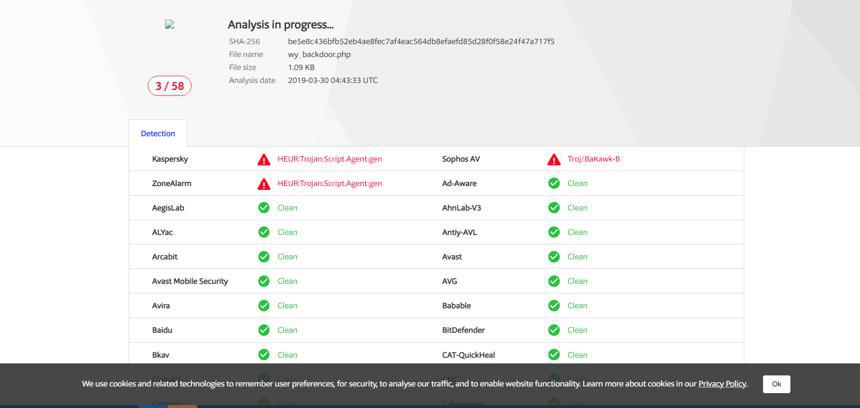Screen dimensions: 860x408
Task: Select the SHA-256 hash value
Action: point(421,41)
